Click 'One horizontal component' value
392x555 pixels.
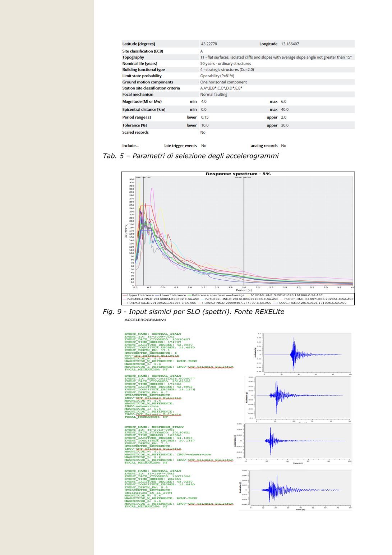(x=223, y=82)
